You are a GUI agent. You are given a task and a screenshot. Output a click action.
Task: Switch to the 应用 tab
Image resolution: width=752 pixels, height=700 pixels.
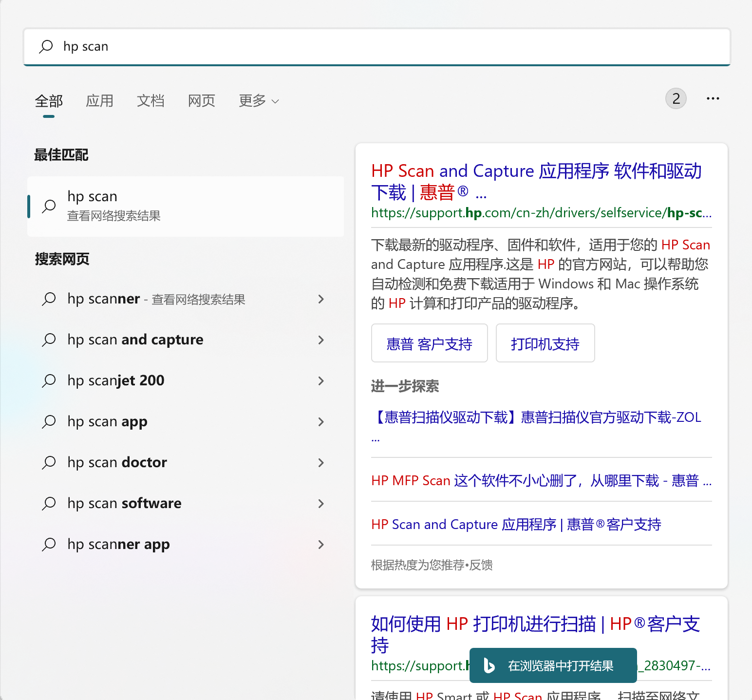click(99, 101)
